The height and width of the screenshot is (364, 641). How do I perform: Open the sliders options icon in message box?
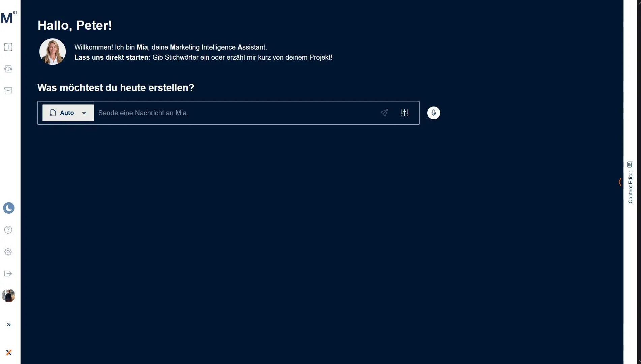pyautogui.click(x=404, y=113)
